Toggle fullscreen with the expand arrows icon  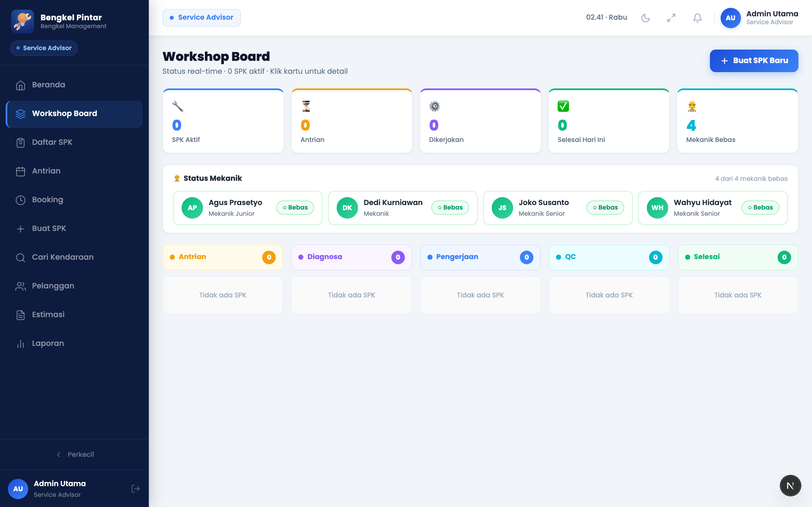671,18
